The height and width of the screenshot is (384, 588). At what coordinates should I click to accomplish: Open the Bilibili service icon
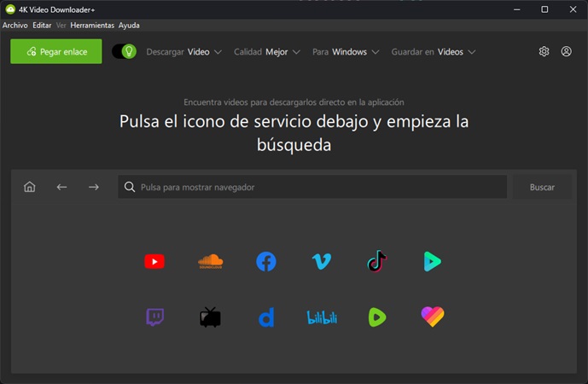322,317
